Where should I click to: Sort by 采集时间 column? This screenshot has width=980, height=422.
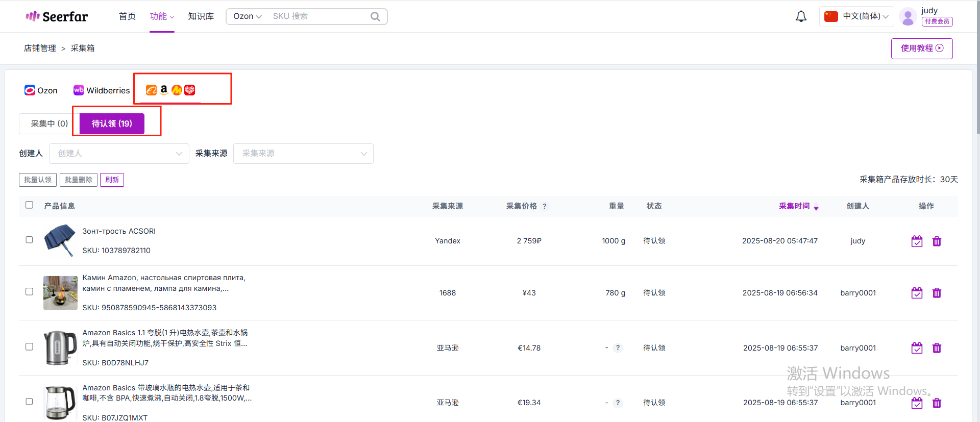799,206
